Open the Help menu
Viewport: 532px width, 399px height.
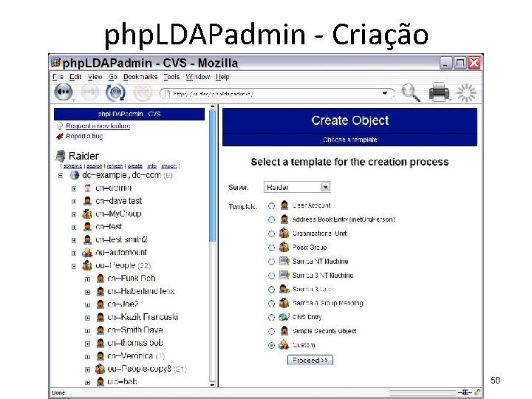tap(222, 77)
